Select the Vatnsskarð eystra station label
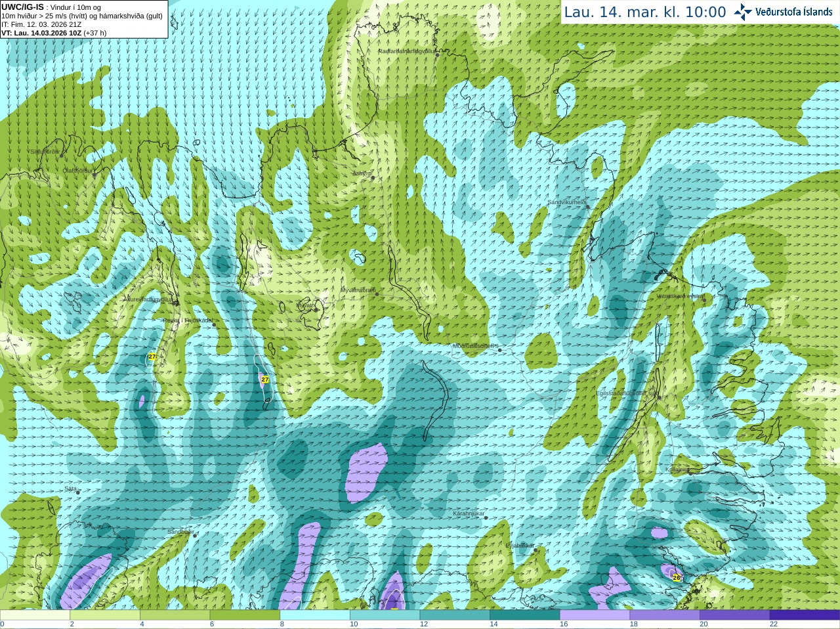This screenshot has height=629, width=840. (680, 296)
